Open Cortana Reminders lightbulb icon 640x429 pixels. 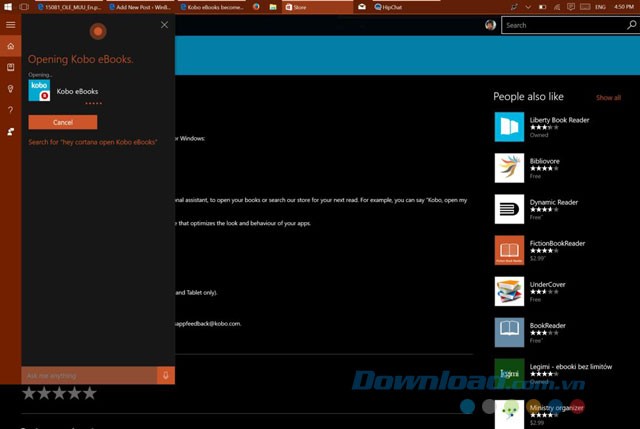pos(10,89)
